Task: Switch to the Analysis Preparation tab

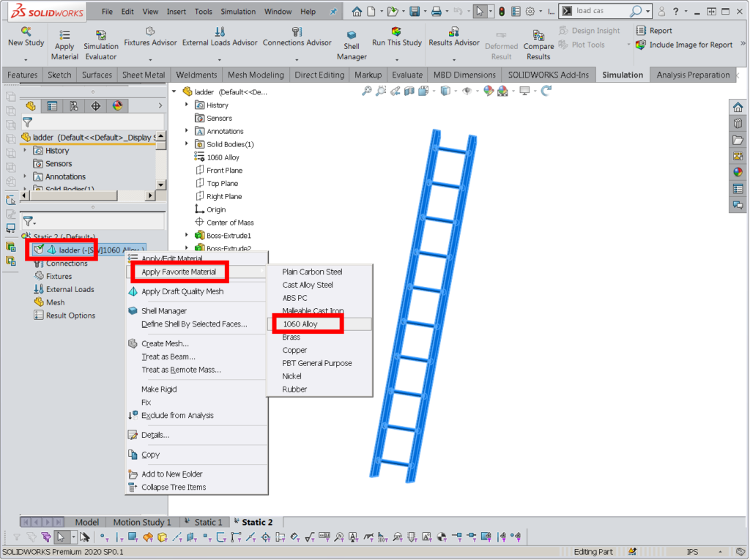Action: (x=693, y=75)
